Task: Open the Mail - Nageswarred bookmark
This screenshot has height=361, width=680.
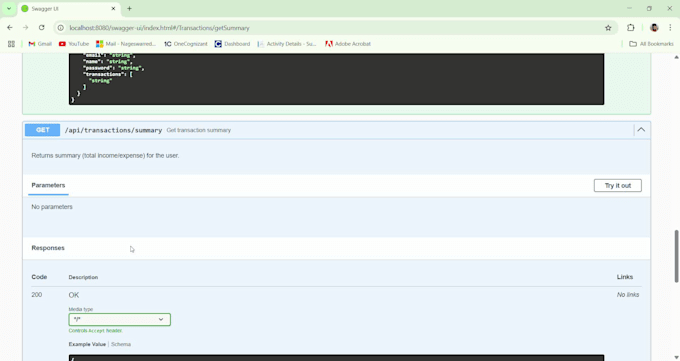Action: 126,44
